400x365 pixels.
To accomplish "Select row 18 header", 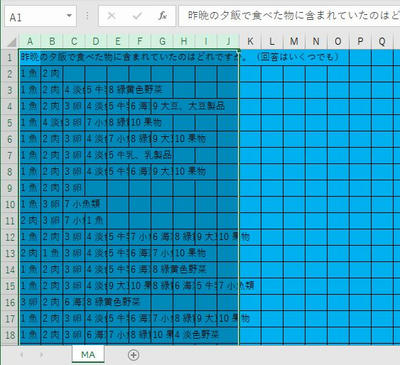I will [10, 335].
